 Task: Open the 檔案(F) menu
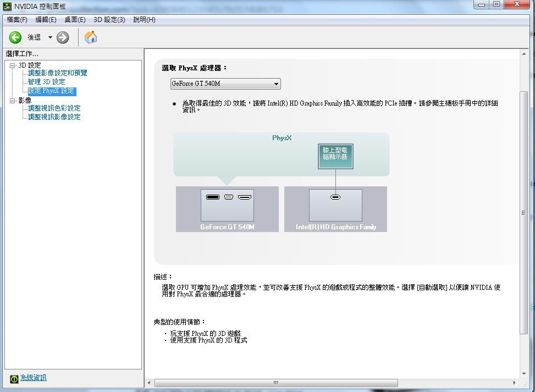[17, 20]
